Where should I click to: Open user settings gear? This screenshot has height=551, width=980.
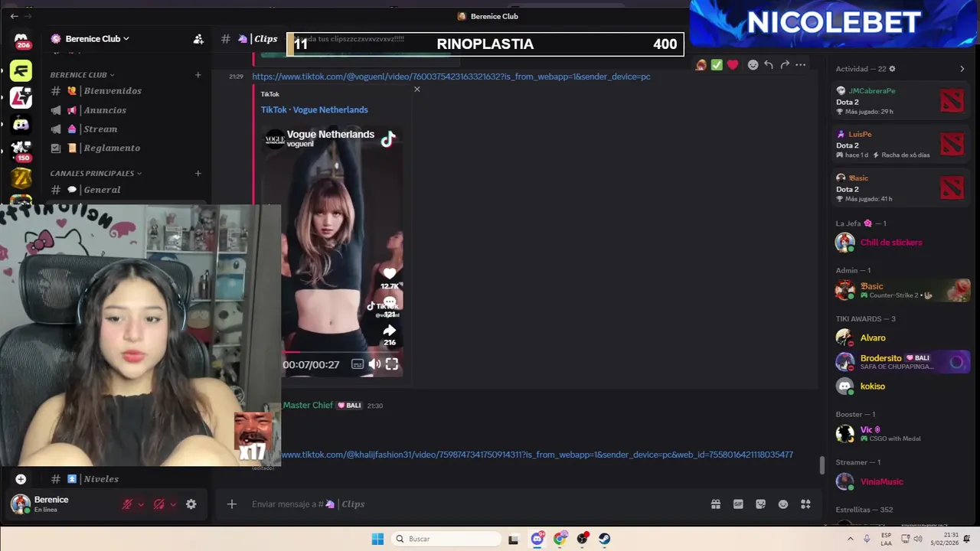pos(191,504)
